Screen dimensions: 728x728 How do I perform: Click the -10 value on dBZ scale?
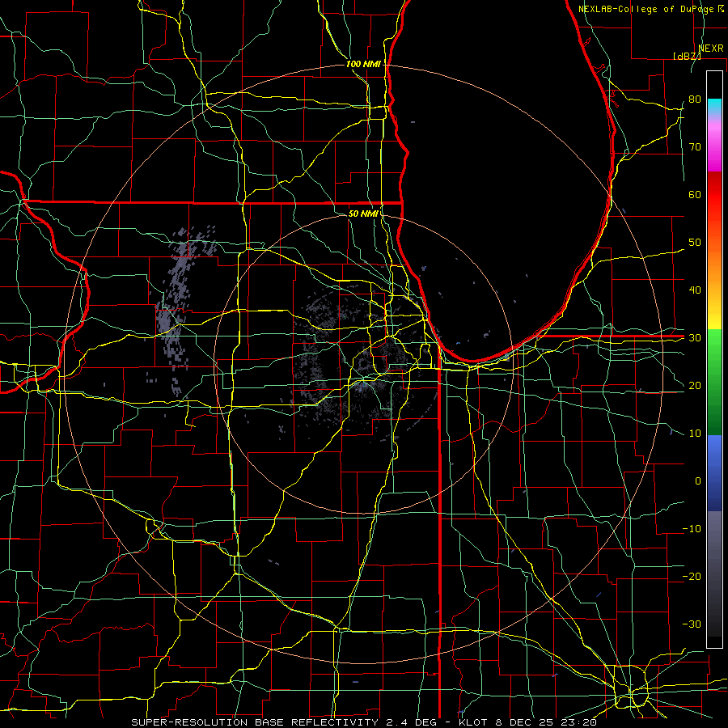point(692,529)
